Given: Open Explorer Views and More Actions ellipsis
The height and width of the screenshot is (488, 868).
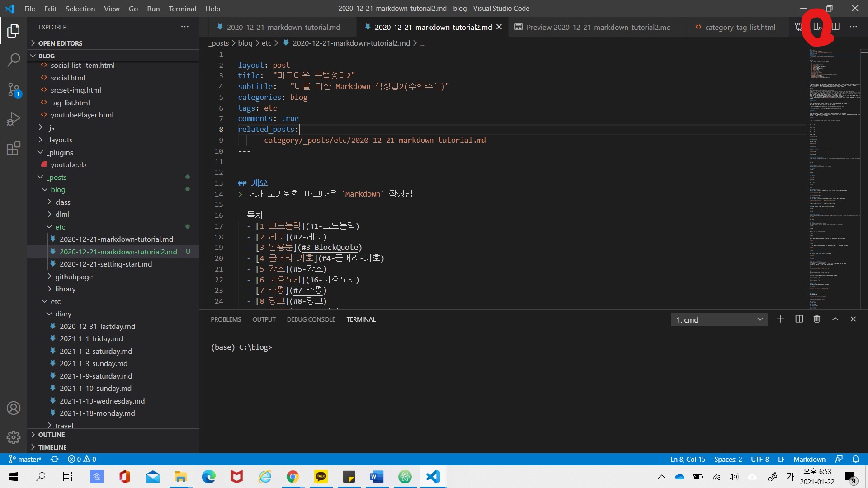Looking at the screenshot, I should coord(185,27).
